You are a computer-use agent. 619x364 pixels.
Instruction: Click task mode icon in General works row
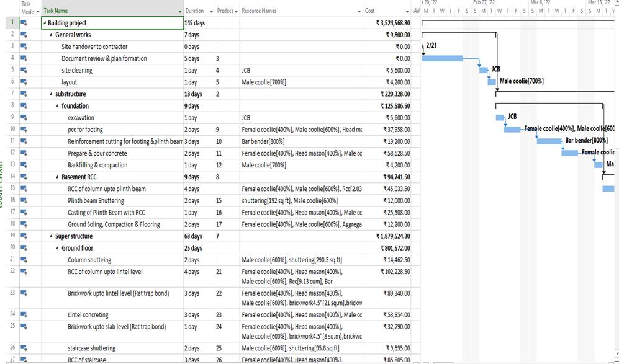tap(24, 35)
